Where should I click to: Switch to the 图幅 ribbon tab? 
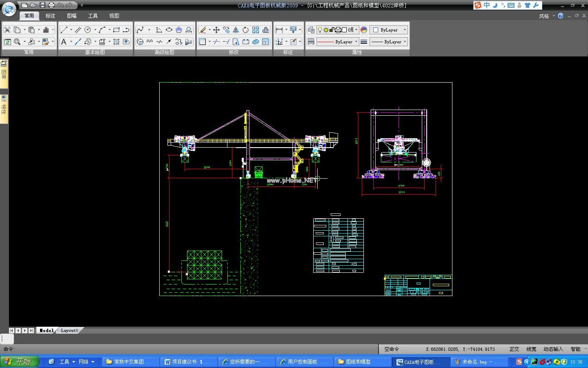(x=71, y=16)
